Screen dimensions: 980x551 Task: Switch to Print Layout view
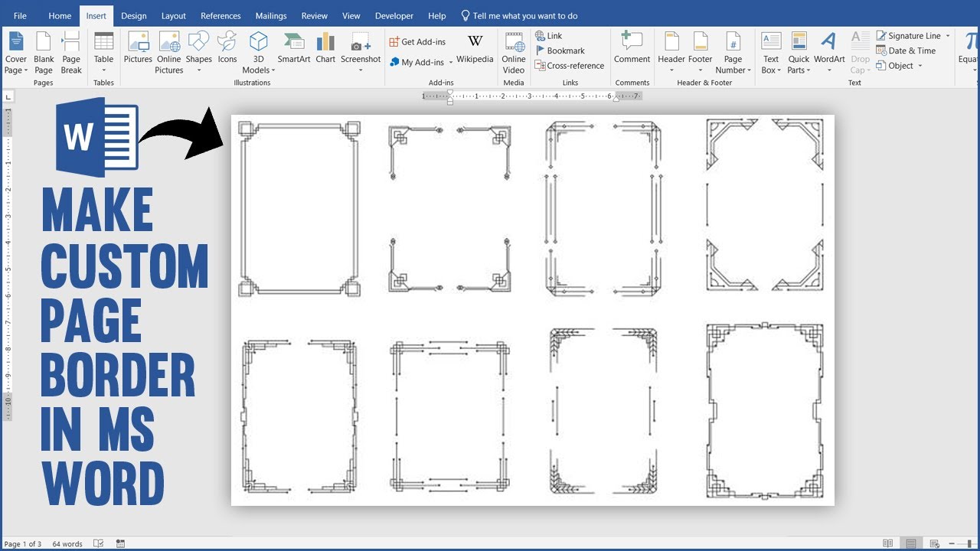pos(911,544)
